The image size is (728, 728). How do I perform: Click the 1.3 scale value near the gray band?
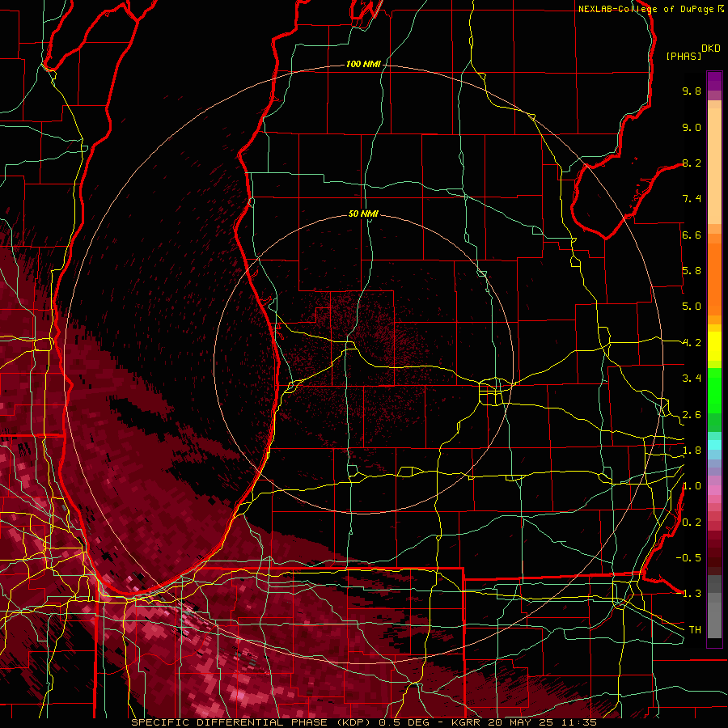point(692,594)
